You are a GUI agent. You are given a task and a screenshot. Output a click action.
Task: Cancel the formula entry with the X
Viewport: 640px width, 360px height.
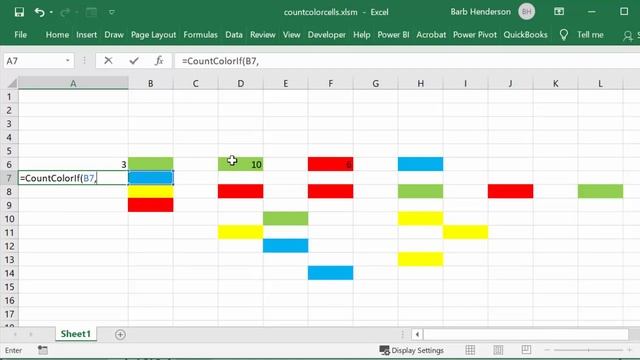tap(108, 61)
